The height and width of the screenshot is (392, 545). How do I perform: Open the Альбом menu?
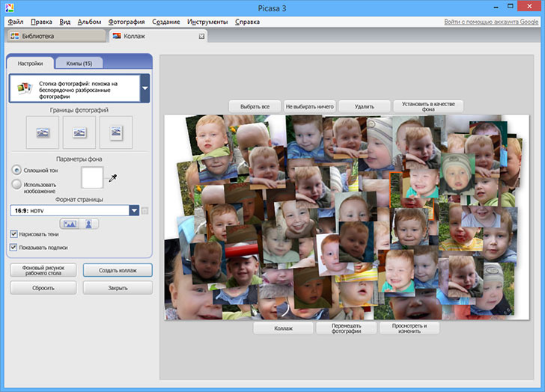(x=89, y=22)
